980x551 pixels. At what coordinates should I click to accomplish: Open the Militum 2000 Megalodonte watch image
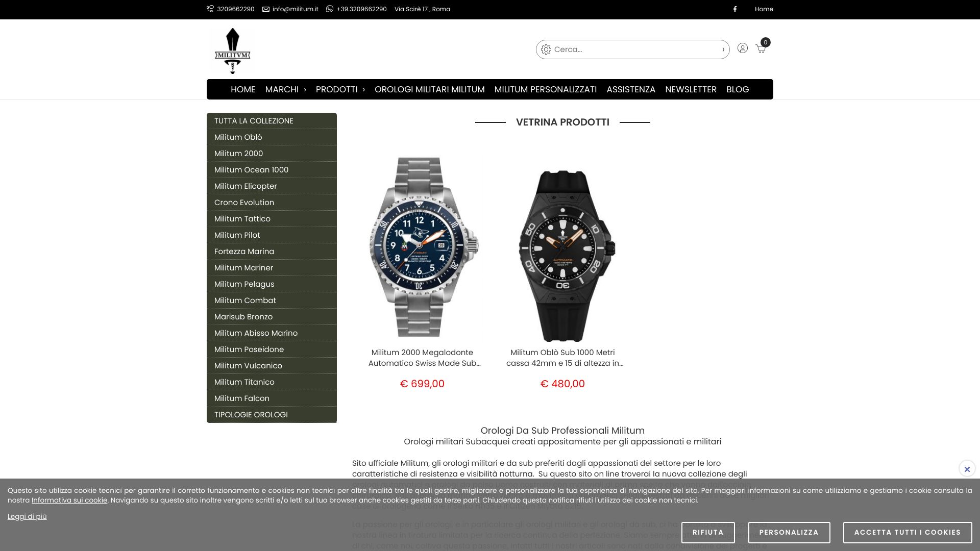click(422, 247)
